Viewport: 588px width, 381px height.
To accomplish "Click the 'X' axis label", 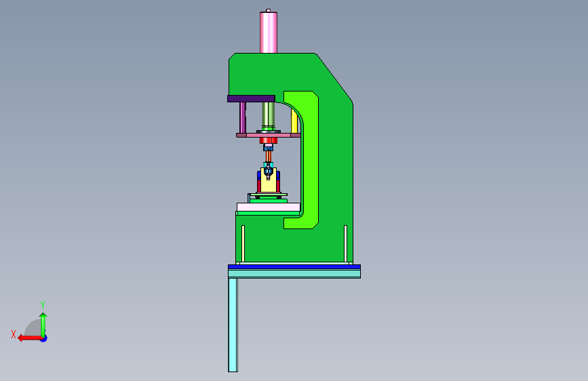I will click(x=14, y=334).
